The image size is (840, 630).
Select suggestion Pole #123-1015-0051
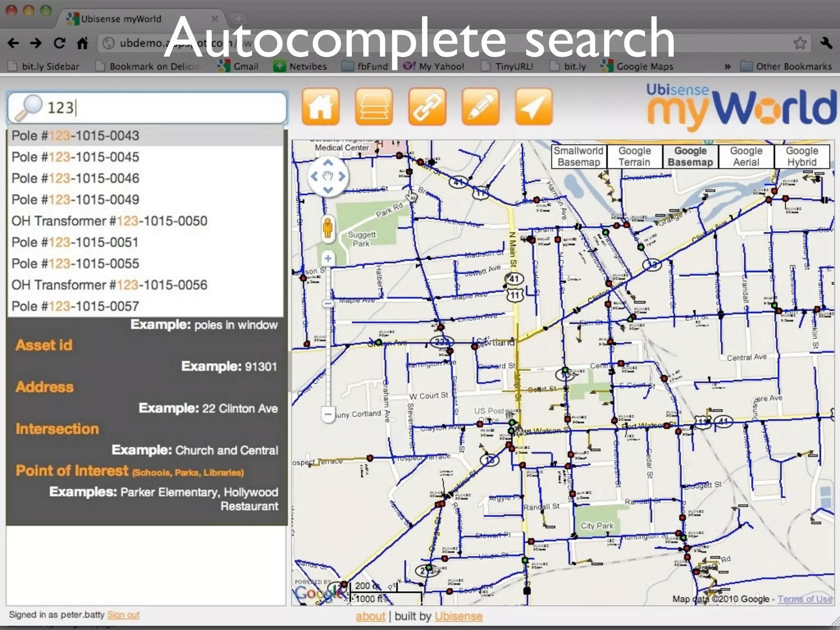click(x=145, y=242)
